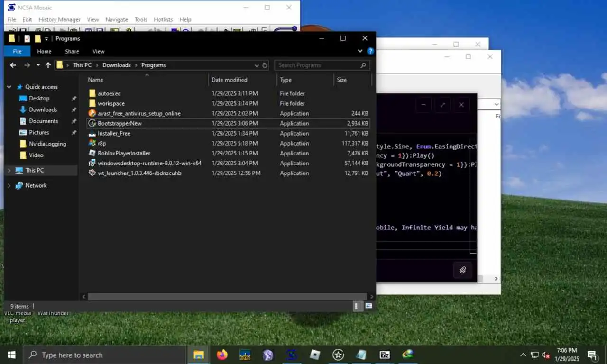Expand the breadcrumb arrow after Downloads

click(136, 65)
